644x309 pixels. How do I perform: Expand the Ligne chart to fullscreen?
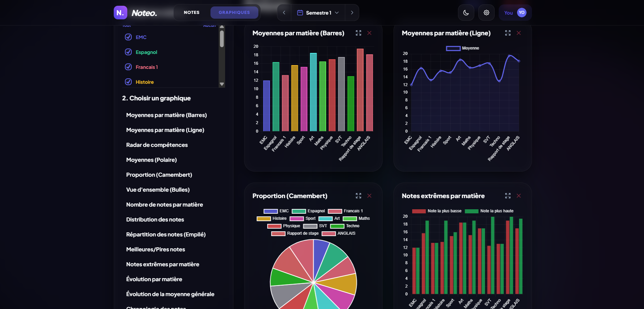tap(508, 33)
